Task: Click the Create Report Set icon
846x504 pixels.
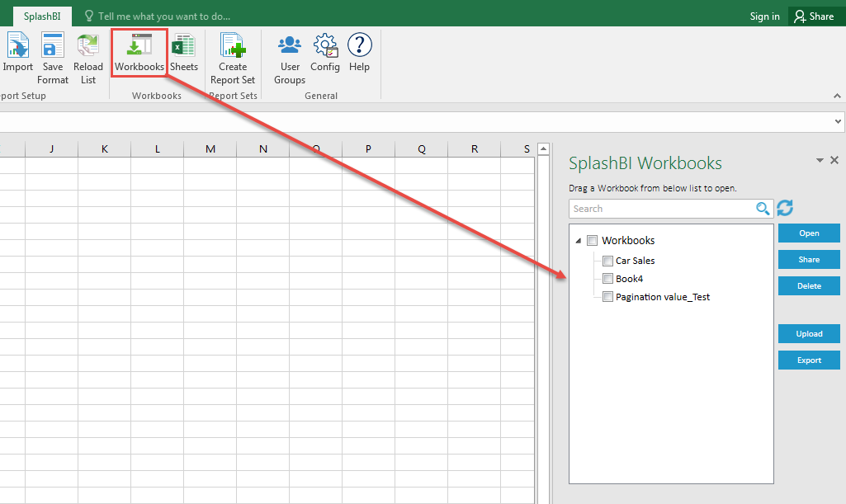Action: (233, 46)
